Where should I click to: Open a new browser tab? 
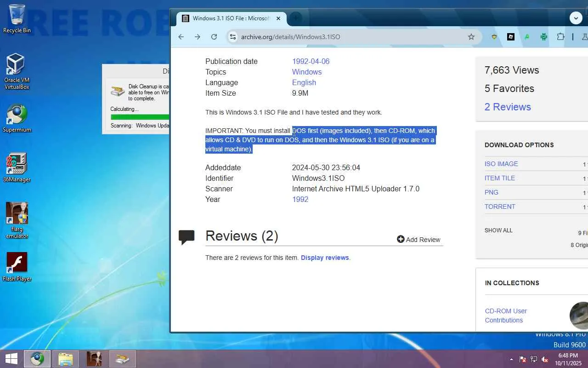tap(296, 18)
